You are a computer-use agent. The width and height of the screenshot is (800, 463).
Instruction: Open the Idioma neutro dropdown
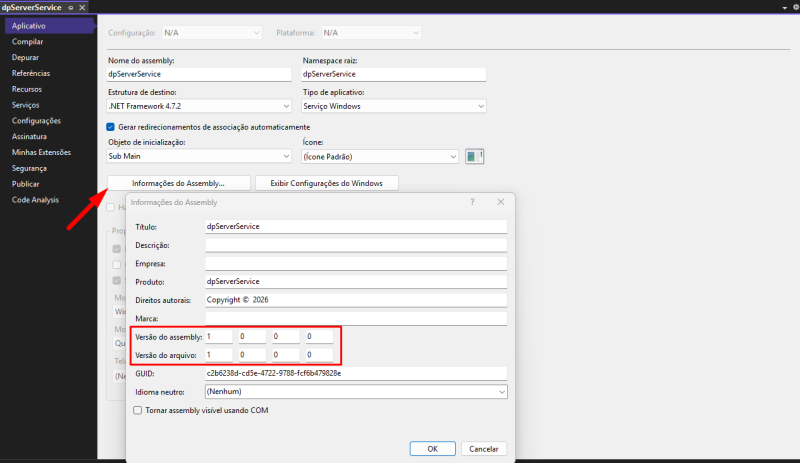356,392
